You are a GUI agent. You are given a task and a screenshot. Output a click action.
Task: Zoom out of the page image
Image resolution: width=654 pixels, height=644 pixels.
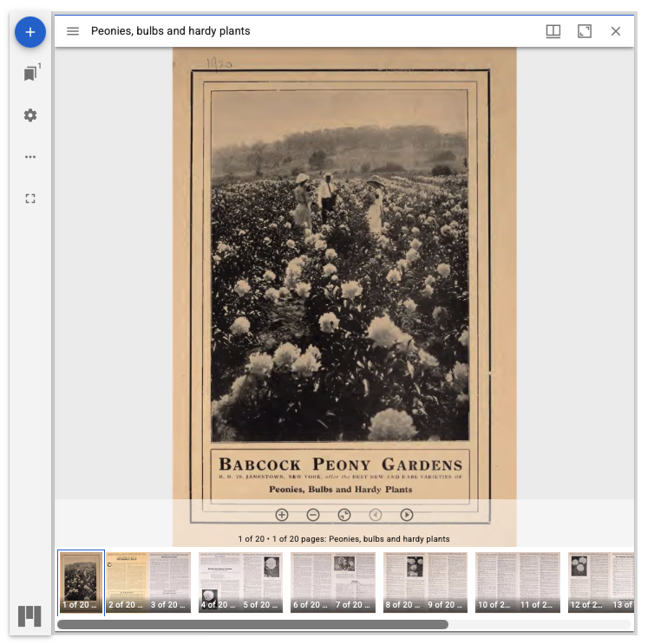pos(313,515)
